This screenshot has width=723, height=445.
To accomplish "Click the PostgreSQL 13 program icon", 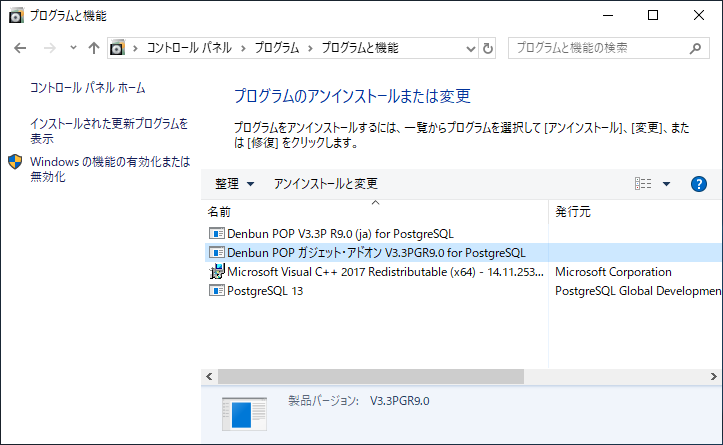I will pos(217,291).
